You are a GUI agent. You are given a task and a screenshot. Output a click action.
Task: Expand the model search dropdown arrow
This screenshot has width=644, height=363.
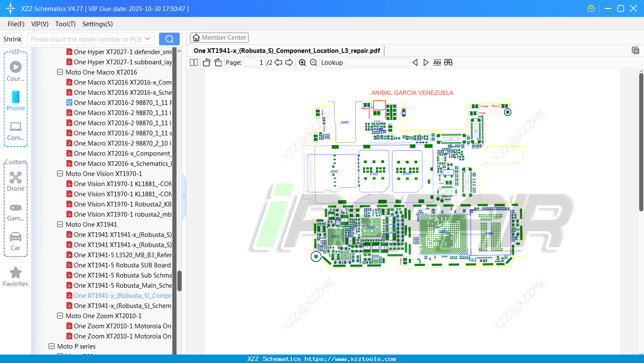(147, 38)
